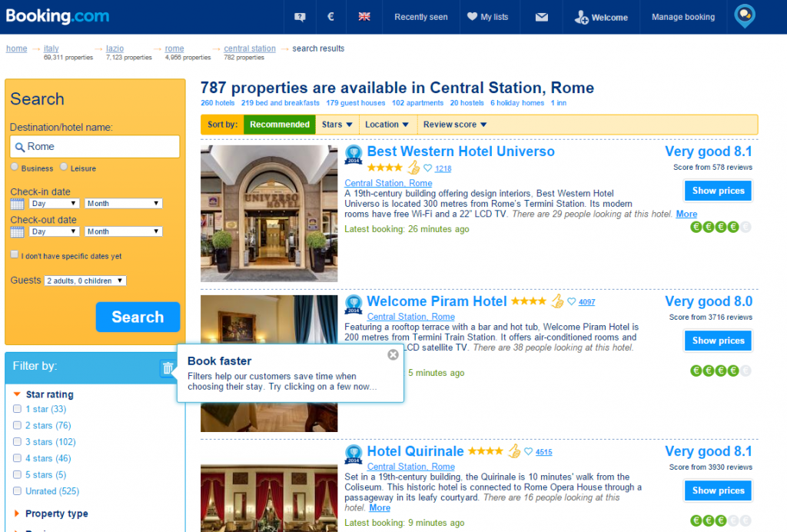Filter results to 102 apartments
787x532 pixels.
(417, 103)
